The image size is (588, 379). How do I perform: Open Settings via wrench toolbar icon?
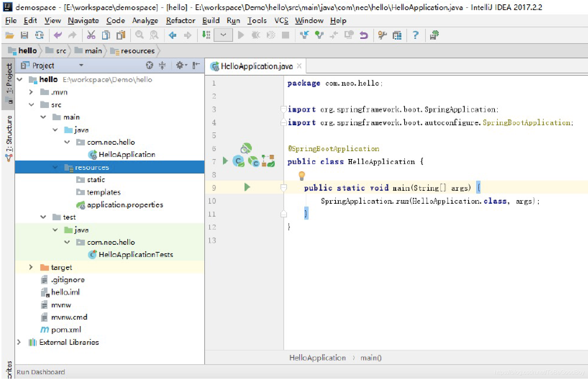[382, 35]
